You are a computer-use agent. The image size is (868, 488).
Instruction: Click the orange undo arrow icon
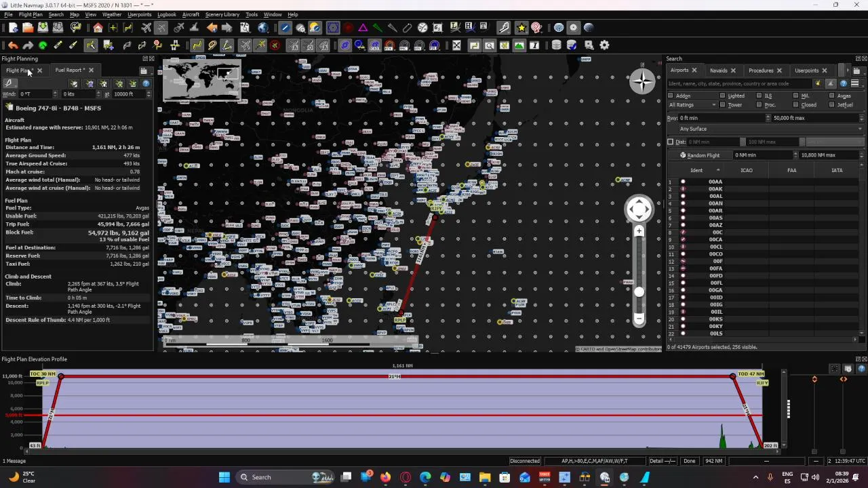13,45
